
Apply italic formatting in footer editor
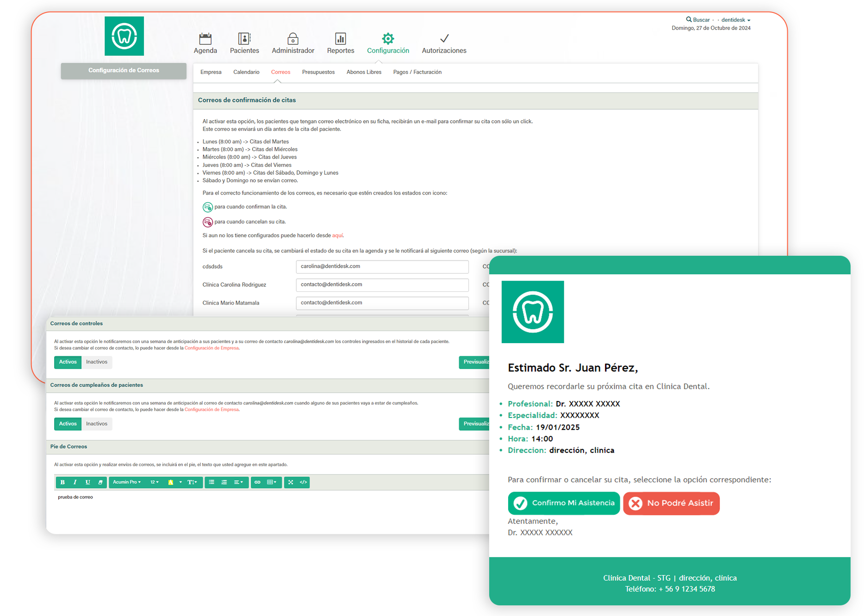pos(75,482)
